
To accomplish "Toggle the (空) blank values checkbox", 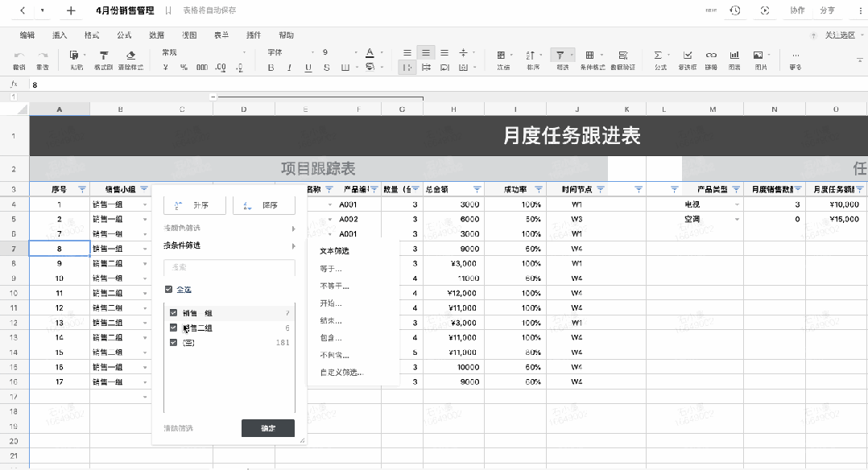I will pyautogui.click(x=173, y=343).
